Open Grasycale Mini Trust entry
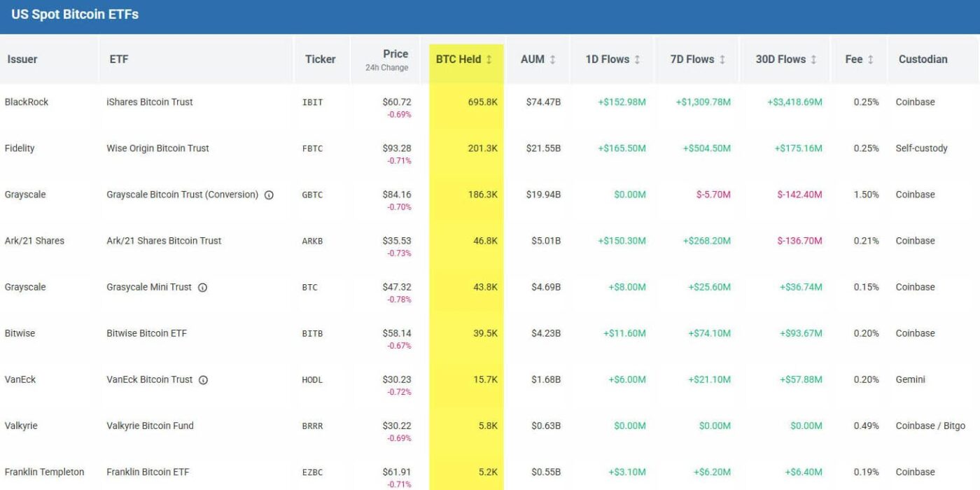Screen dimensions: 980x490 point(148,287)
